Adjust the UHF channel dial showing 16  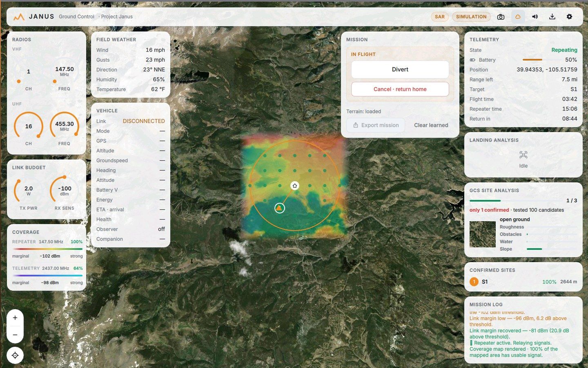29,126
